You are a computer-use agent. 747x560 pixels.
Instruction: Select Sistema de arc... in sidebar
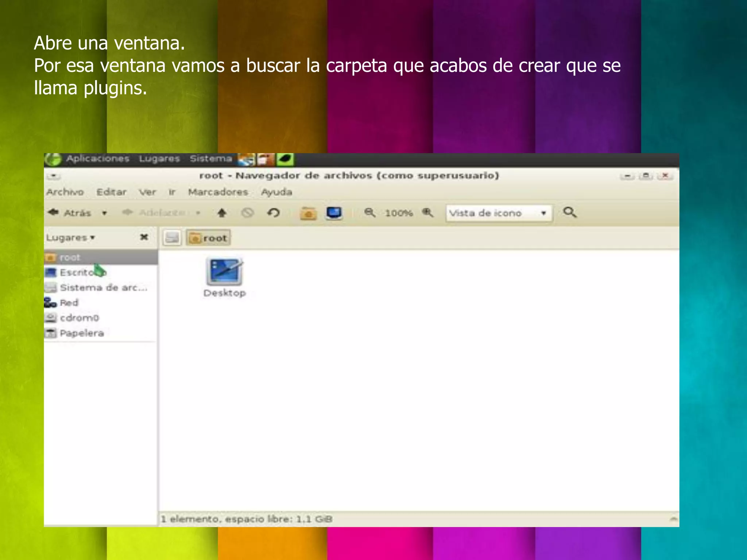101,288
